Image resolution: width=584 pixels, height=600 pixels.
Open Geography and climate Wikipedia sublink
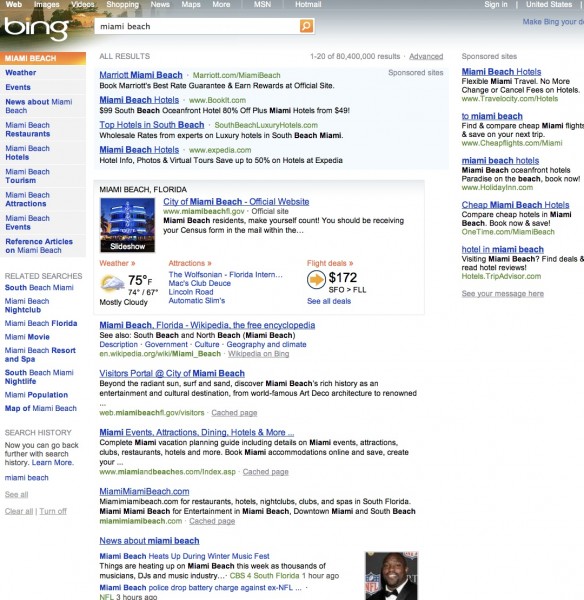coord(266,345)
